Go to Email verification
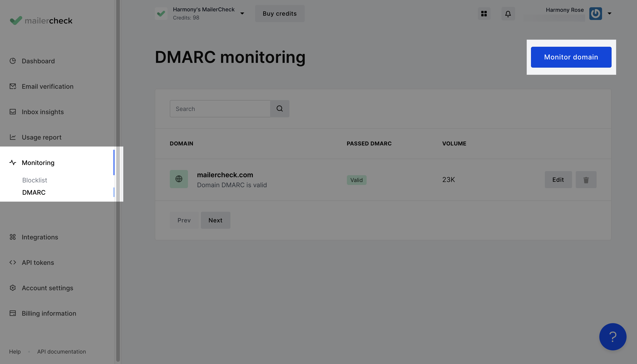This screenshot has height=364, width=637. click(x=47, y=86)
